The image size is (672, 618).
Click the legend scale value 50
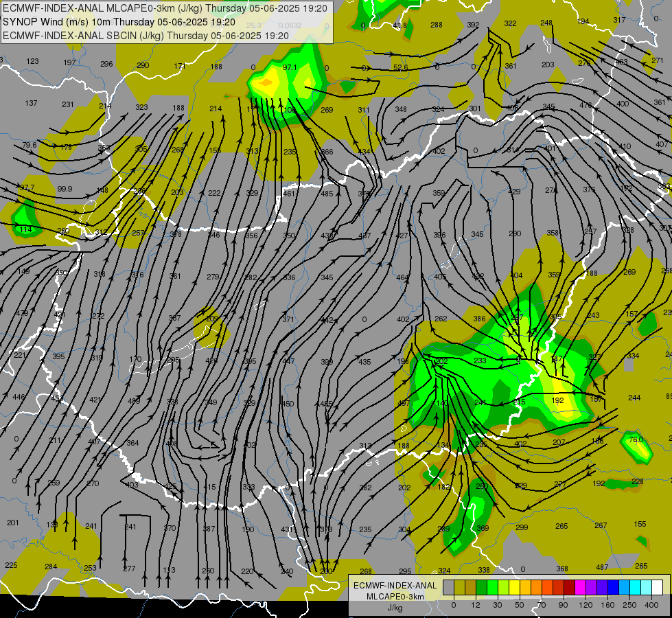point(520,605)
